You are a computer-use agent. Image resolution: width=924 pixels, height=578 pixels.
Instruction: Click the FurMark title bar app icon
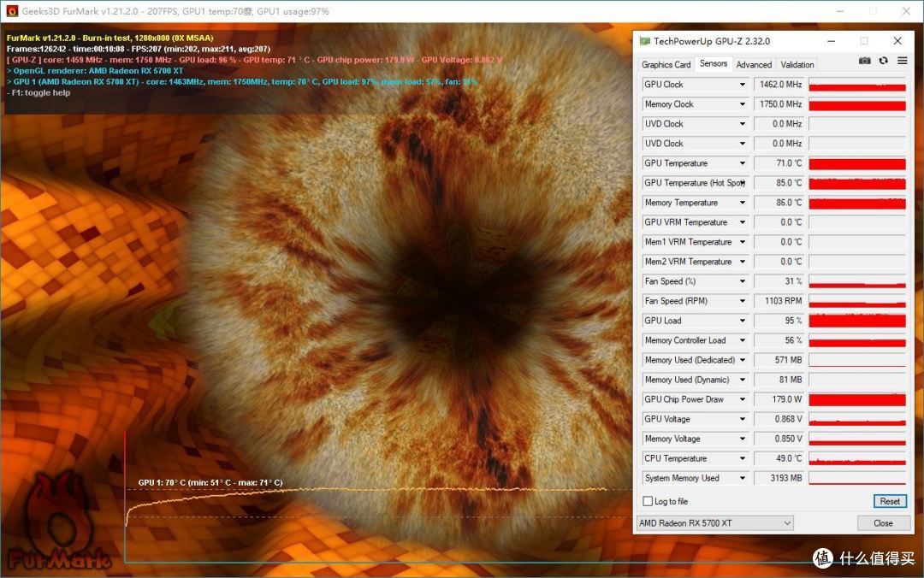coord(11,11)
